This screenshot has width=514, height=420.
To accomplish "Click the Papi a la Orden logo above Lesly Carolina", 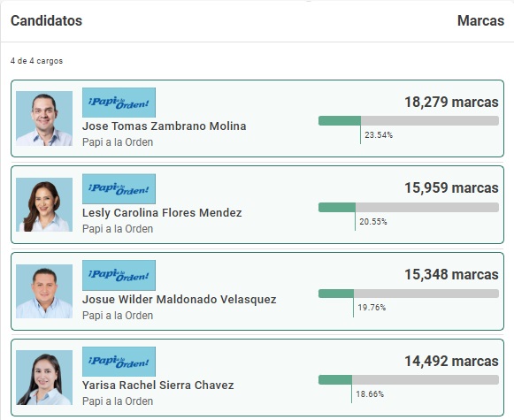I will point(119,189).
